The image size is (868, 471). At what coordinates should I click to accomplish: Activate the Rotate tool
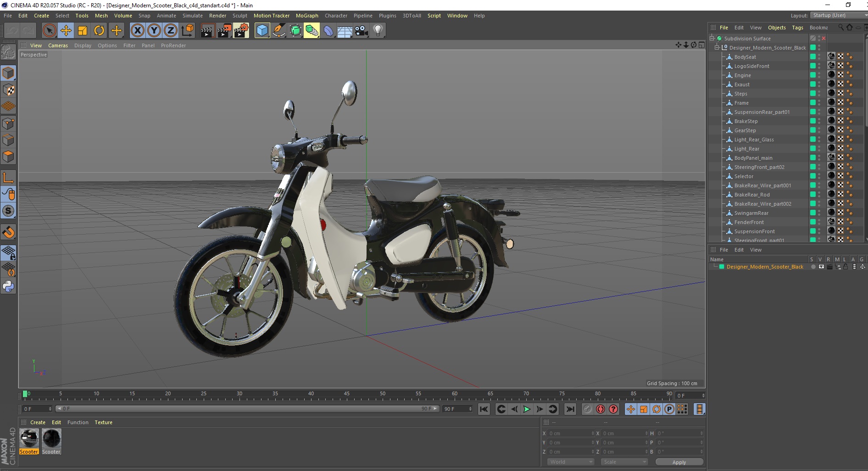[99, 31]
